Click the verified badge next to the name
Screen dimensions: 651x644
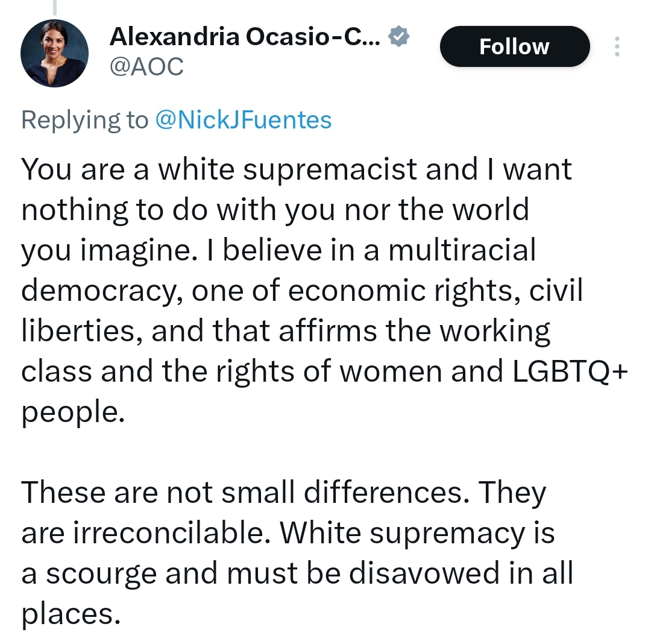(398, 38)
